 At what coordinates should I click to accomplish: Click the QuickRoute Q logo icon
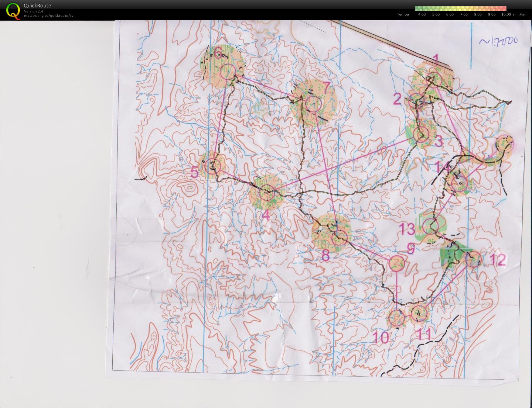coord(14,11)
